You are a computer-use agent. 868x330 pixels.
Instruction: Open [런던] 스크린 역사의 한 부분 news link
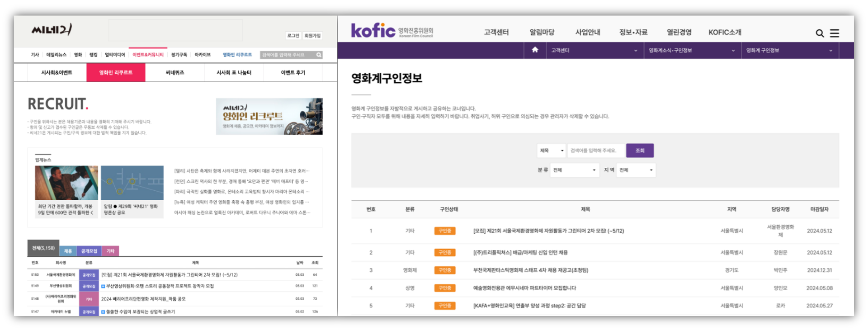[x=242, y=181]
